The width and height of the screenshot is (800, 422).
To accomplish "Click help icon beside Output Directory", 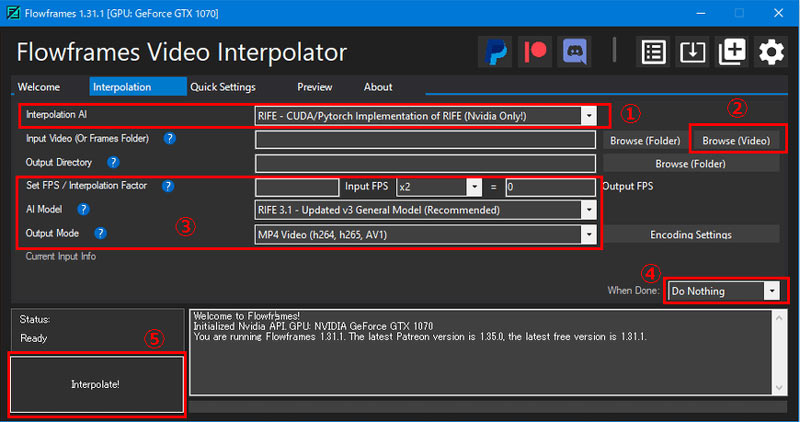I will pyautogui.click(x=113, y=162).
